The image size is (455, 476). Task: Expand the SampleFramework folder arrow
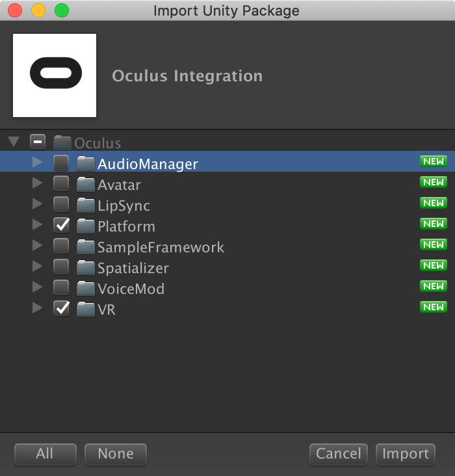tap(37, 245)
